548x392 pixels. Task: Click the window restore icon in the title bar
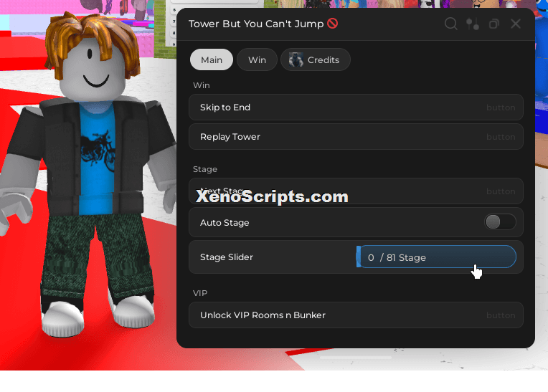(x=493, y=24)
